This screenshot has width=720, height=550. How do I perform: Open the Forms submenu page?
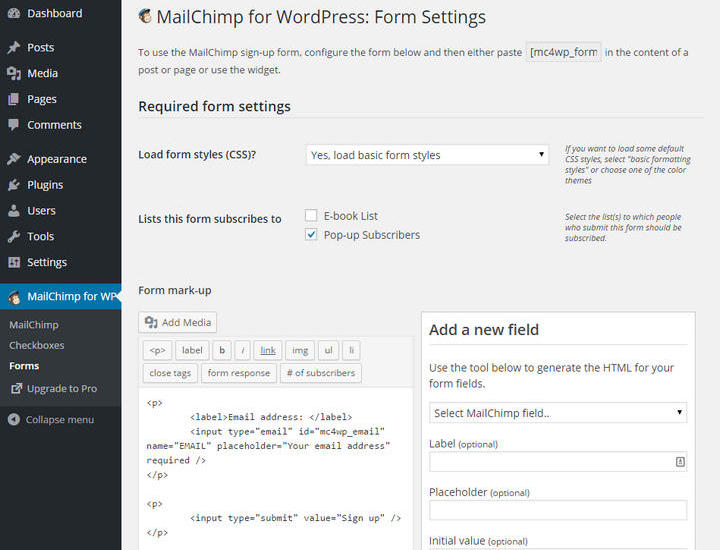[x=24, y=366]
